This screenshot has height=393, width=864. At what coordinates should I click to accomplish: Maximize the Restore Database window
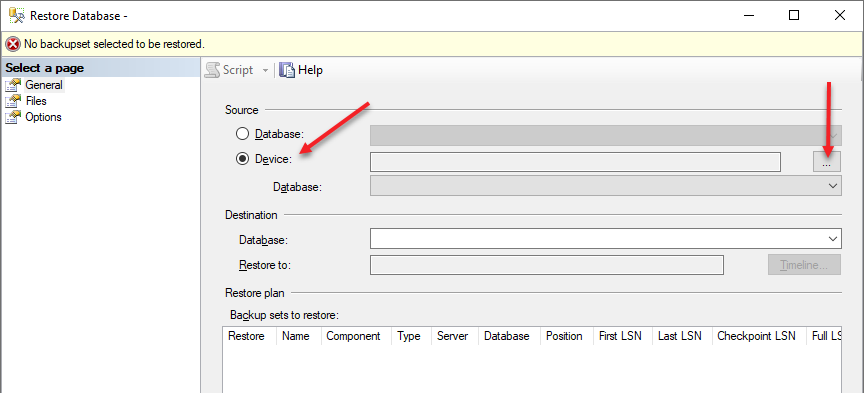point(793,15)
